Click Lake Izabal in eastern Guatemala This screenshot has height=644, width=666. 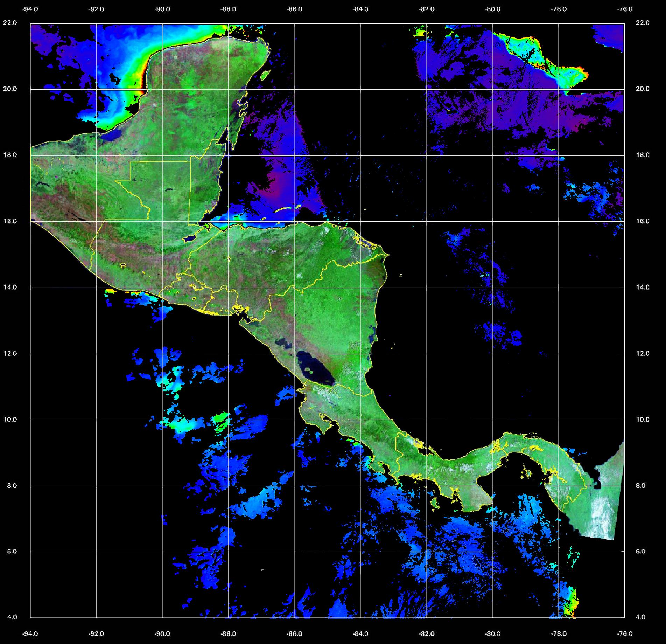[x=190, y=239]
